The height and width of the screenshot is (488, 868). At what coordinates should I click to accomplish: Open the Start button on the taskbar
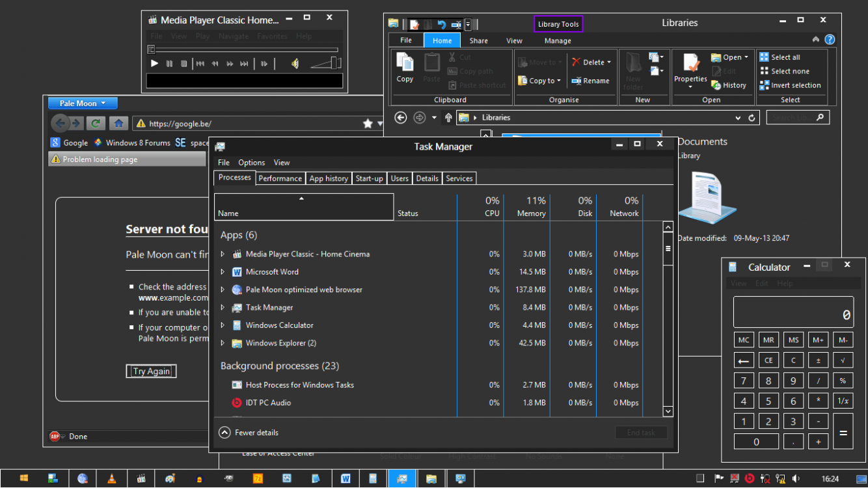pos(24,479)
